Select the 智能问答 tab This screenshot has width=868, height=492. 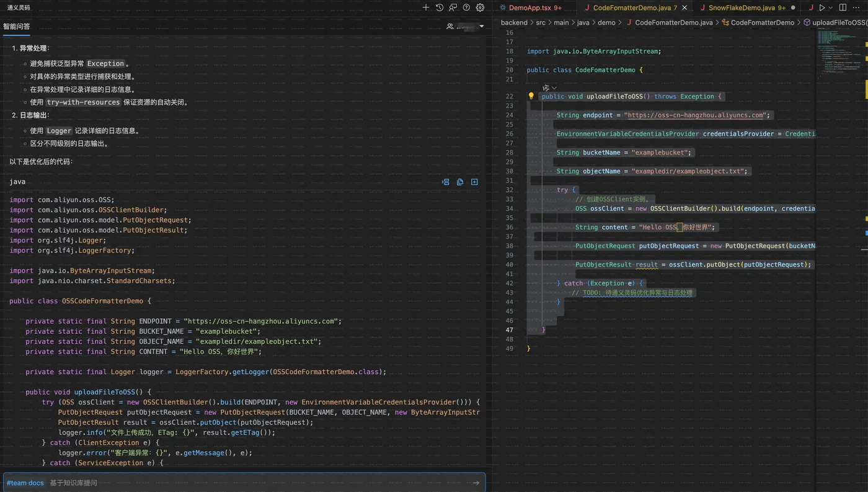coord(16,27)
